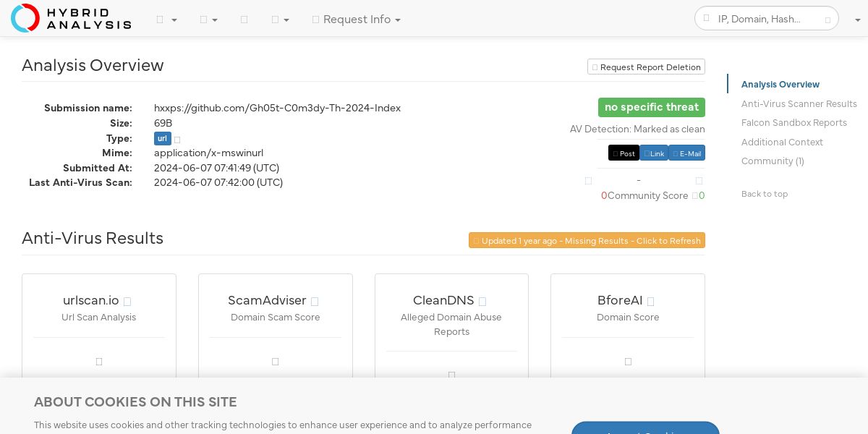Click the orange Missing Results refresh button
Screen dimensions: 868x434
click(587, 241)
